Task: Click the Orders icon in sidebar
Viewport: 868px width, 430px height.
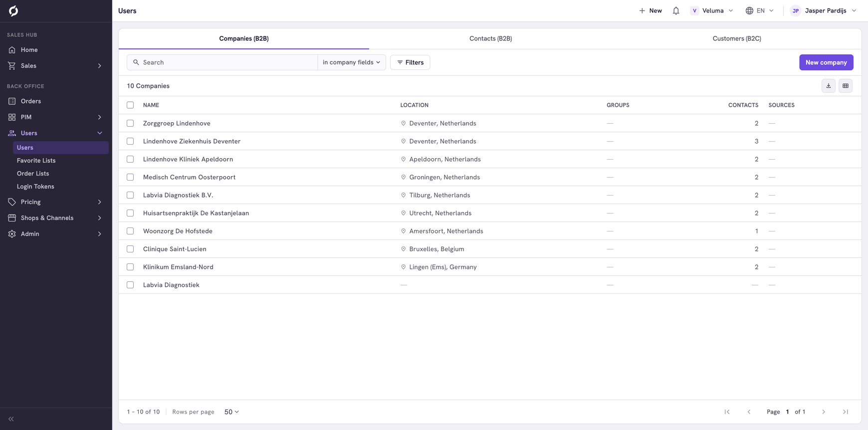Action: (x=12, y=101)
